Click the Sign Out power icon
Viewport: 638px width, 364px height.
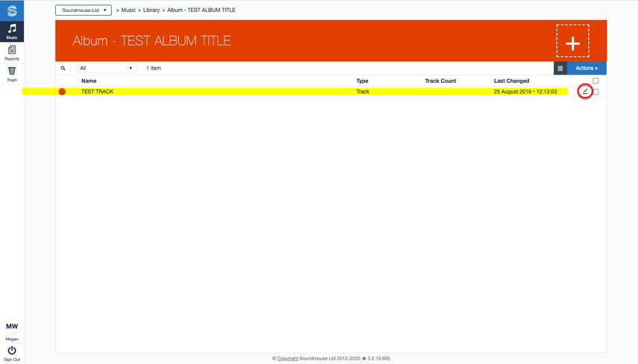tap(12, 350)
